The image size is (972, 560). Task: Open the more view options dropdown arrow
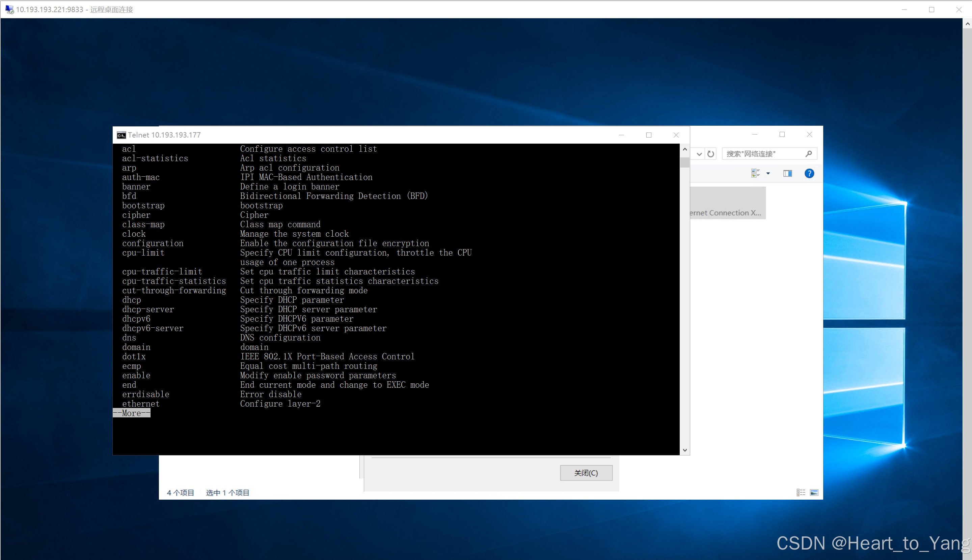click(x=768, y=173)
